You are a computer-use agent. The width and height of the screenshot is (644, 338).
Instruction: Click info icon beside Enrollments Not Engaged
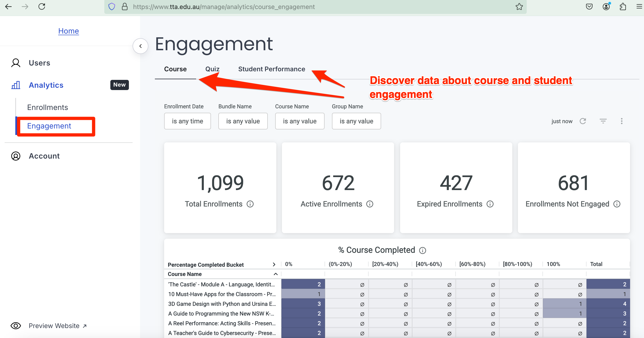(x=617, y=204)
